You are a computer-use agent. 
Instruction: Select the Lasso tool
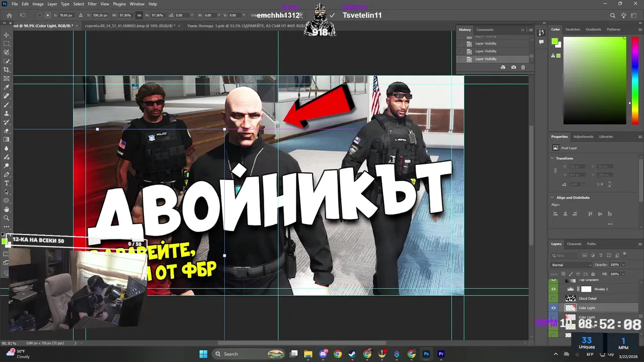[7, 52]
